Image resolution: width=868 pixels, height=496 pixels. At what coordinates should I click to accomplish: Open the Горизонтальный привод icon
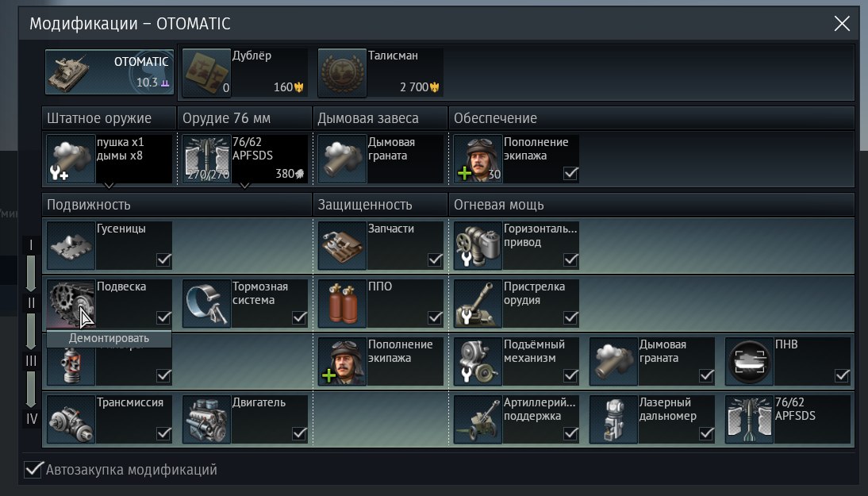478,245
